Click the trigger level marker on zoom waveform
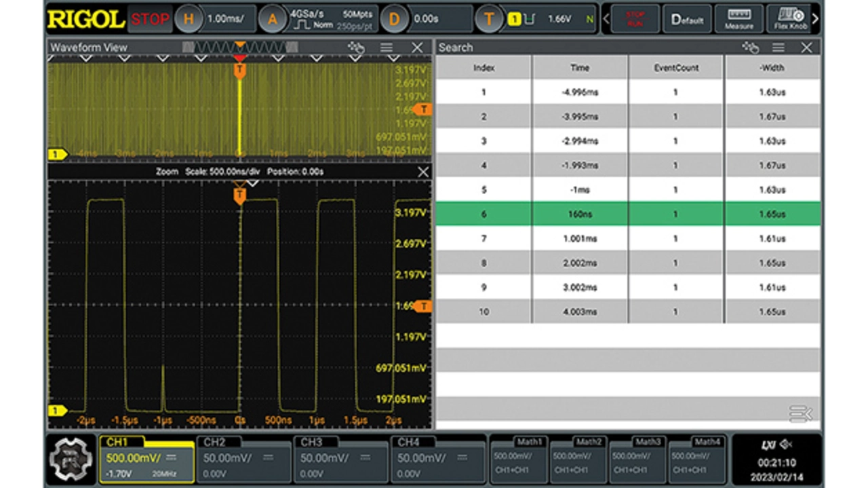The height and width of the screenshot is (488, 868). coord(423,306)
